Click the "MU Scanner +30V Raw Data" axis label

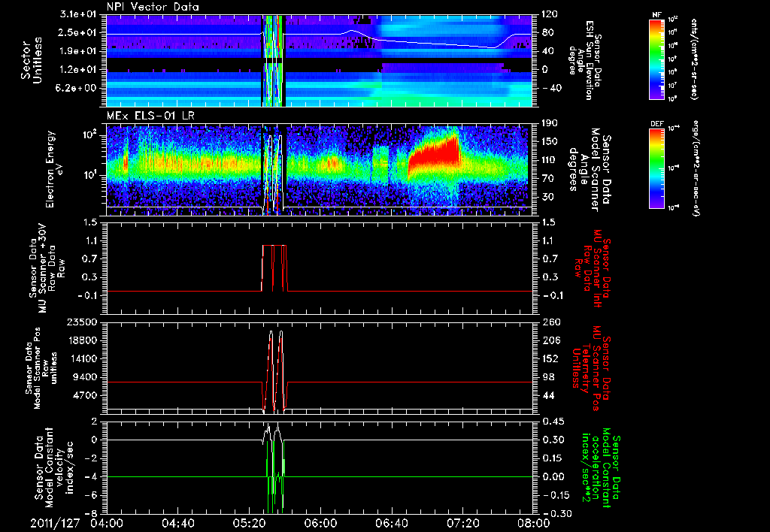[47, 268]
